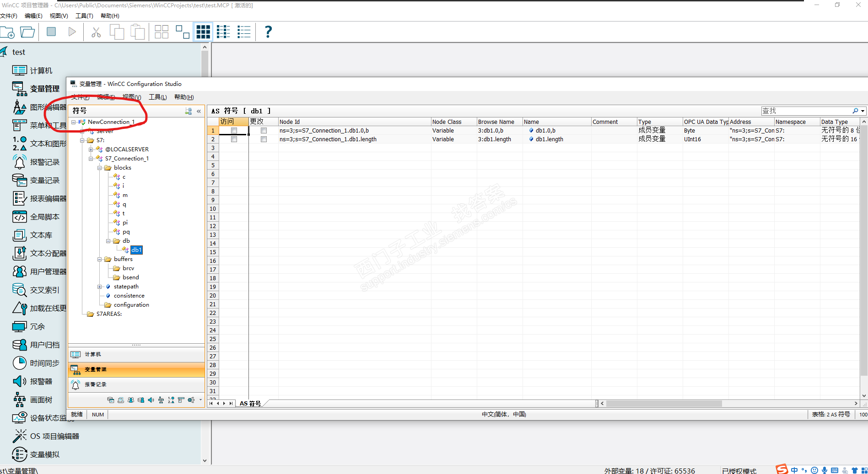This screenshot has height=474, width=868.
Task: Click the Copy toolbar icon
Action: (x=117, y=32)
